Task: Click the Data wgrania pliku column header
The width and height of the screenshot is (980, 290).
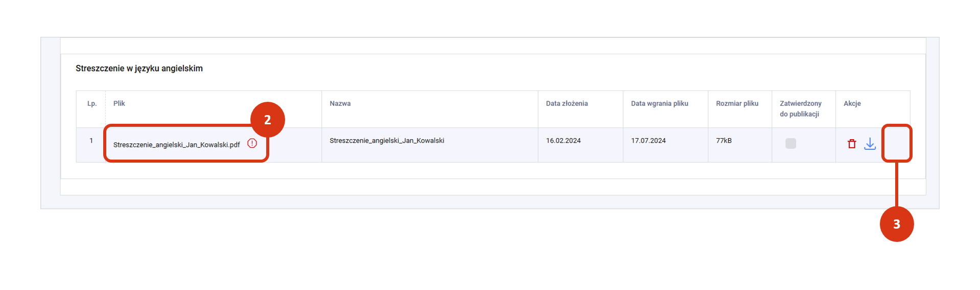Action: (659, 103)
